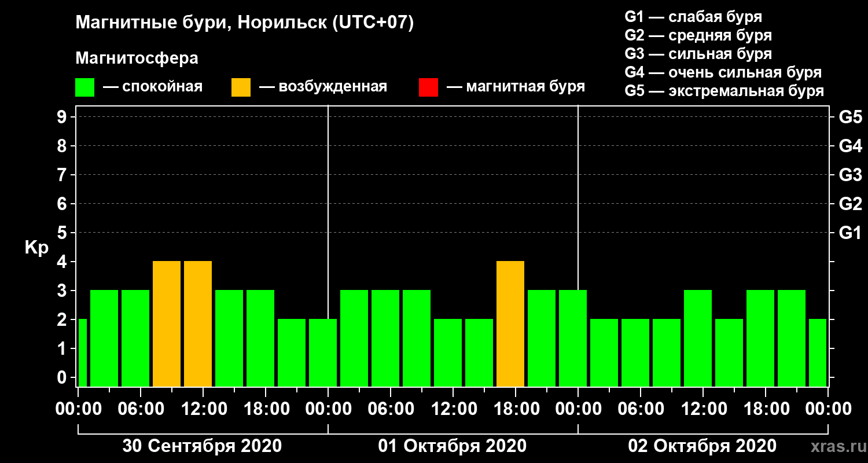Click the orange bar on 01 Октября near 18:00
Viewport: 868px width, 463px height.
pyautogui.click(x=510, y=324)
